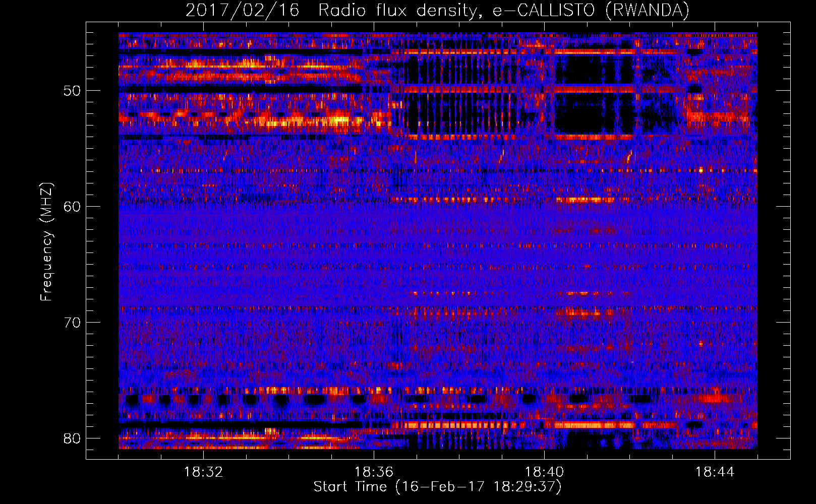Screen dimensions: 816x504
Task: Click the '18:44' time axis label
Action: point(715,472)
